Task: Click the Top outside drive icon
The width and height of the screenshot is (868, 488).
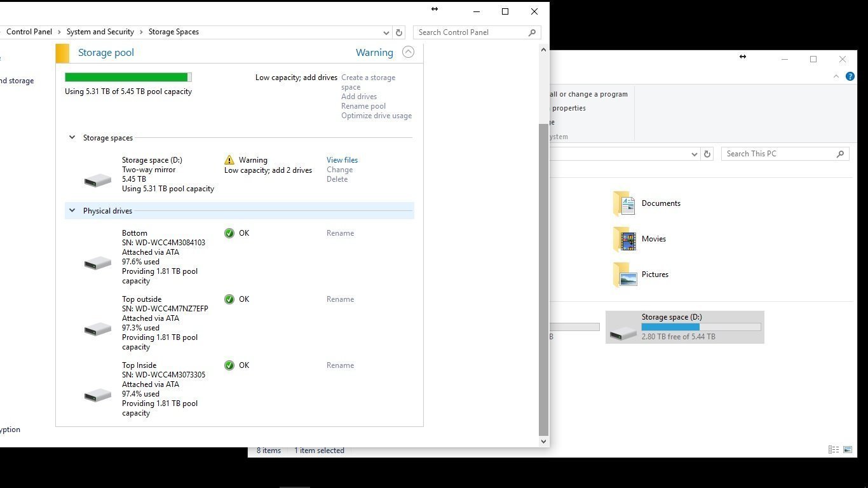Action: 98,329
